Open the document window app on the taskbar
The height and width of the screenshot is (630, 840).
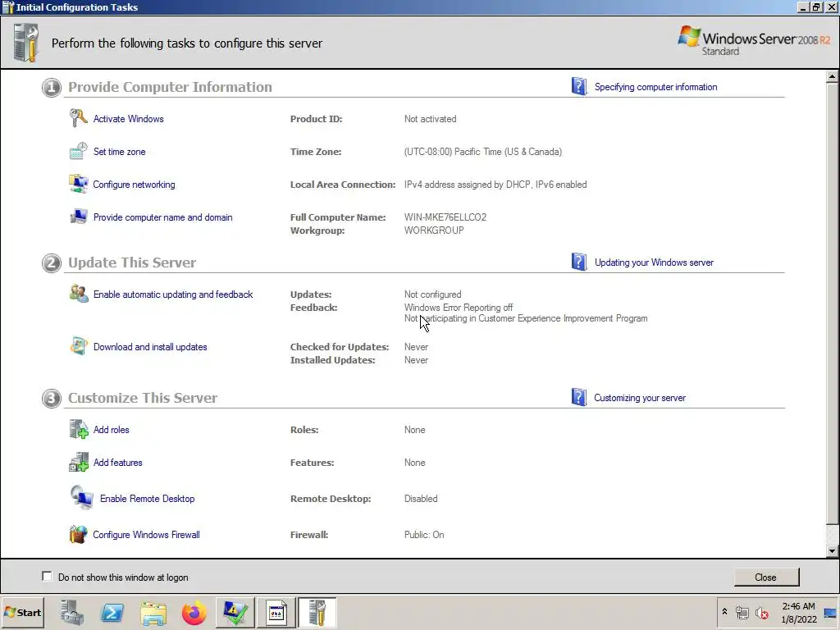pos(276,612)
